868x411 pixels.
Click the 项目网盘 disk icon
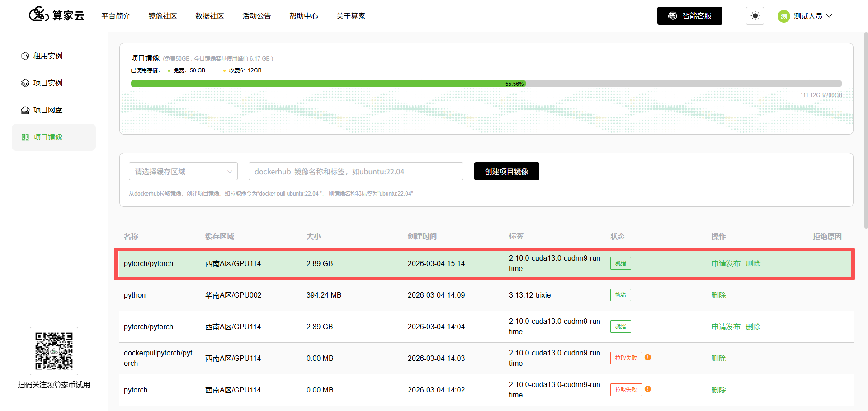pyautogui.click(x=25, y=110)
